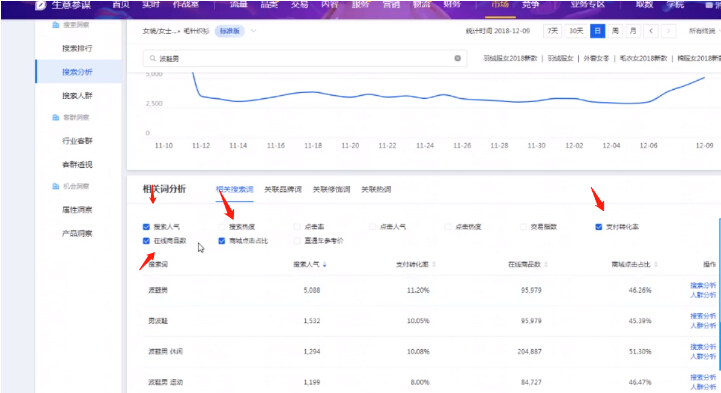The width and height of the screenshot is (721, 393).
Task: Select the 30天 time range button
Action: [x=576, y=31]
